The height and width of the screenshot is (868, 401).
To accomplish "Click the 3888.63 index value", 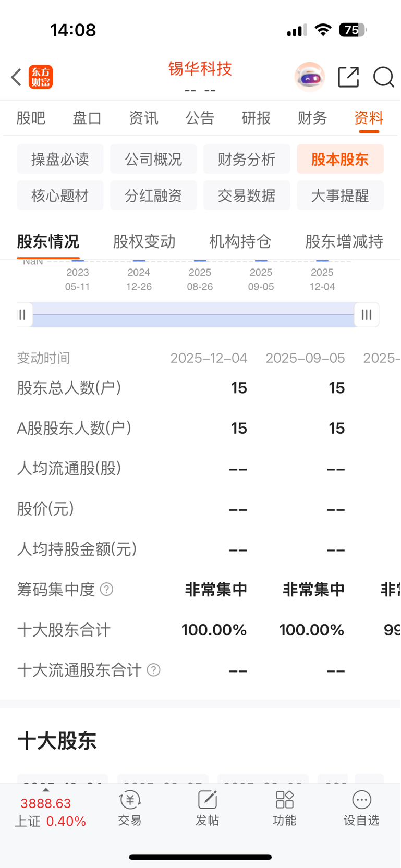I will (x=45, y=803).
